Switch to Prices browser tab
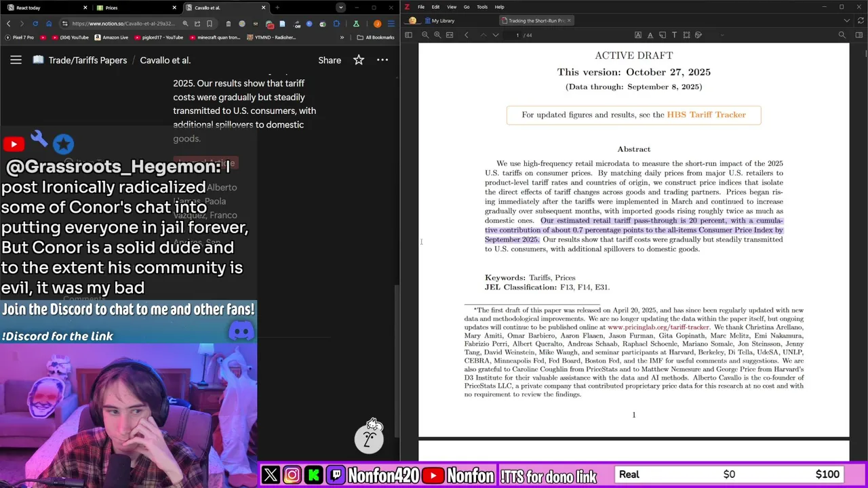868x488 pixels. point(136,7)
